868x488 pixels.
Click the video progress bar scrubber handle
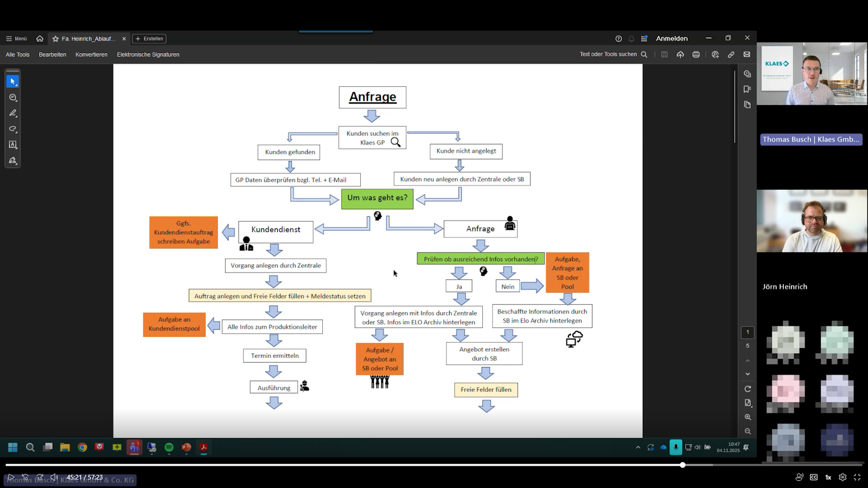pos(682,465)
